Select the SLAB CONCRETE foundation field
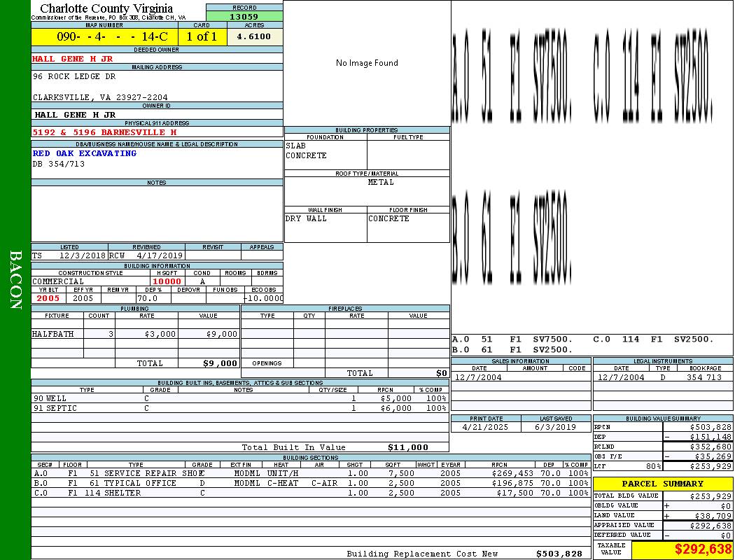 [x=325, y=151]
